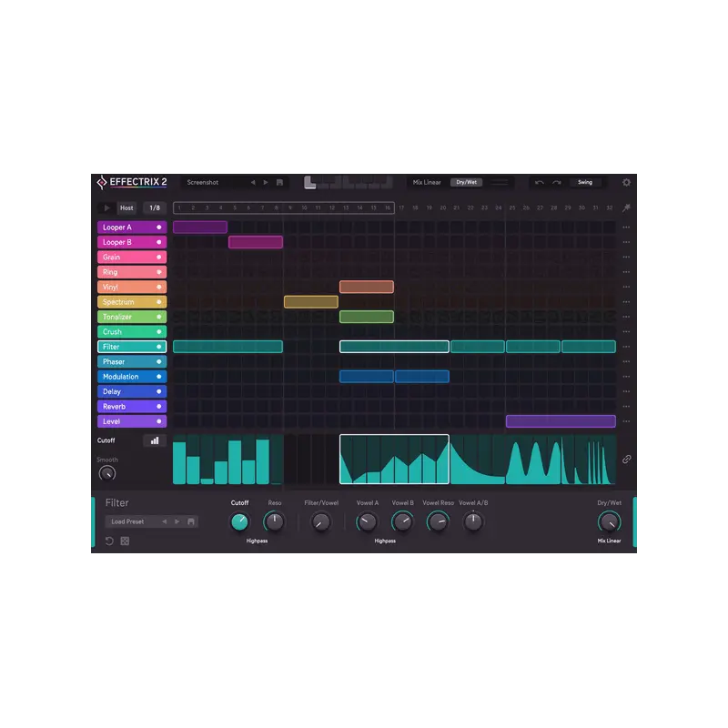
Task: Click the Effectrix 2 logo
Action: point(131,182)
